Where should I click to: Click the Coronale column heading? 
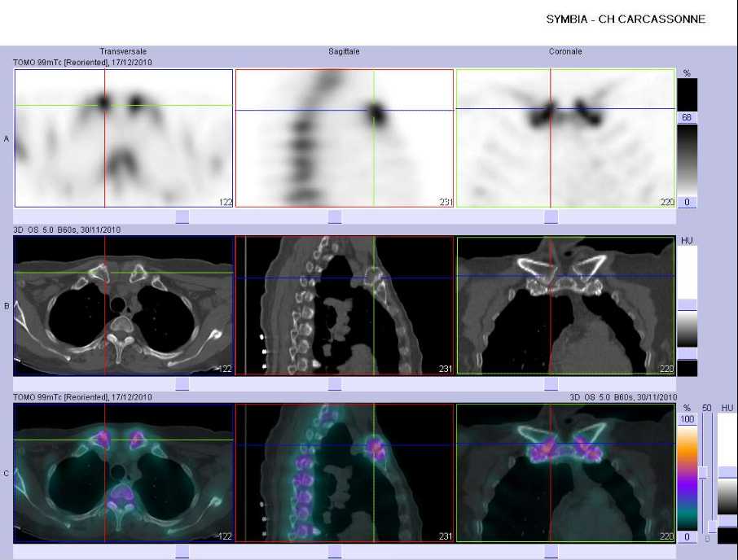point(565,51)
